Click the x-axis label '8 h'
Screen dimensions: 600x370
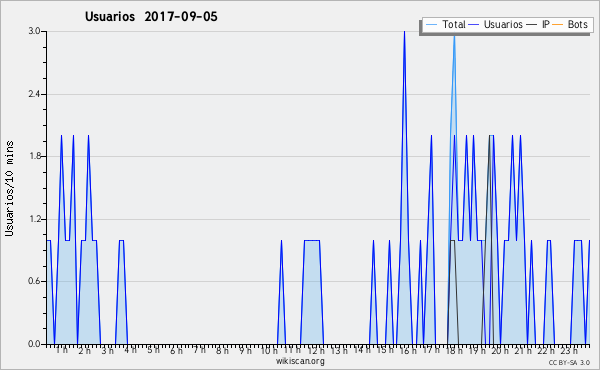click(222, 350)
